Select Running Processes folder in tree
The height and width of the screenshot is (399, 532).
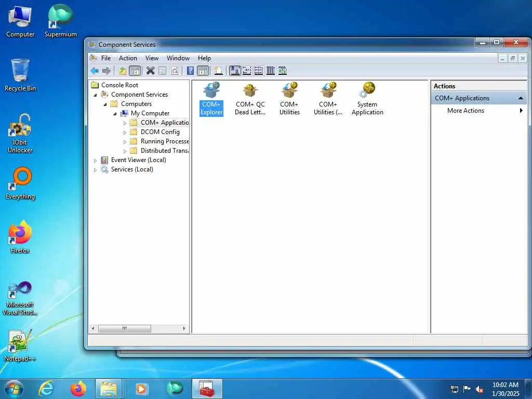165,141
